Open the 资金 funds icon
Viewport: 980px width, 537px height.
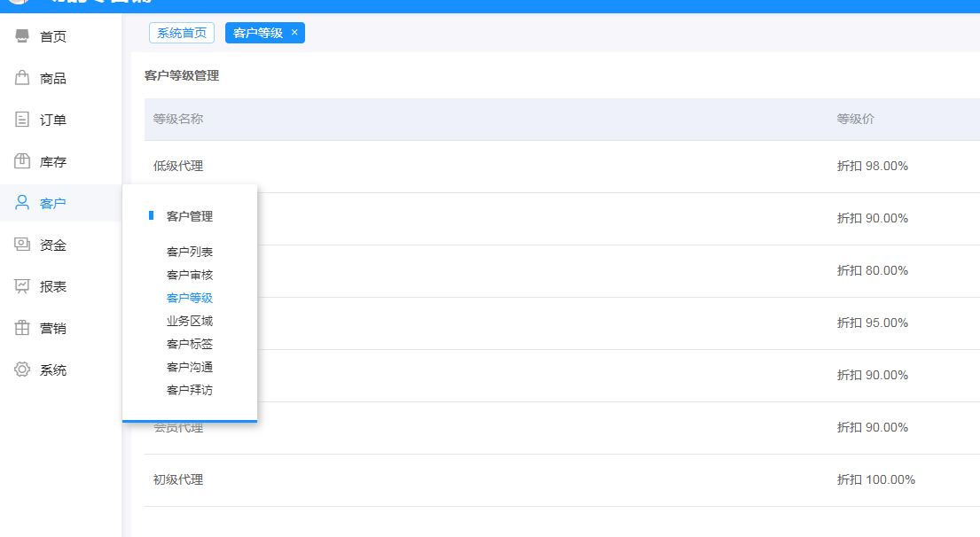click(x=22, y=245)
